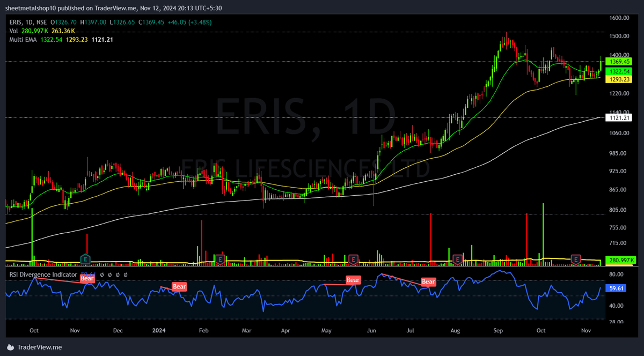Viewport: 644px width, 356px height.
Task: Select the Multi EMA indicator legend label
Action: [x=24, y=40]
